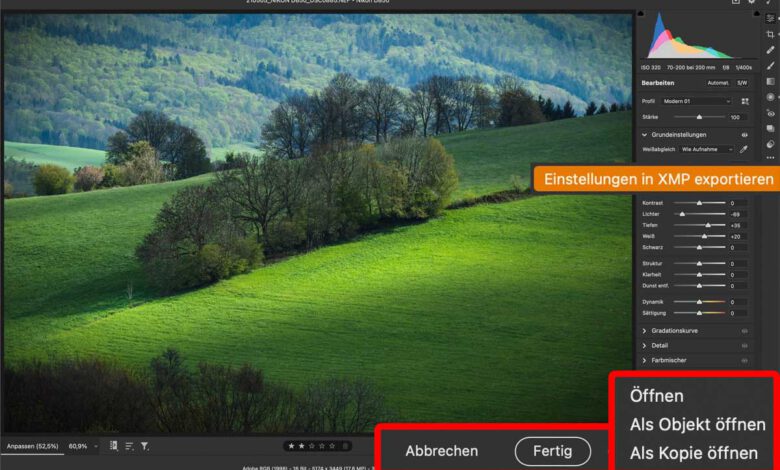
Task: Toggle the filmstrip icon in bottom bar
Action: [113, 446]
